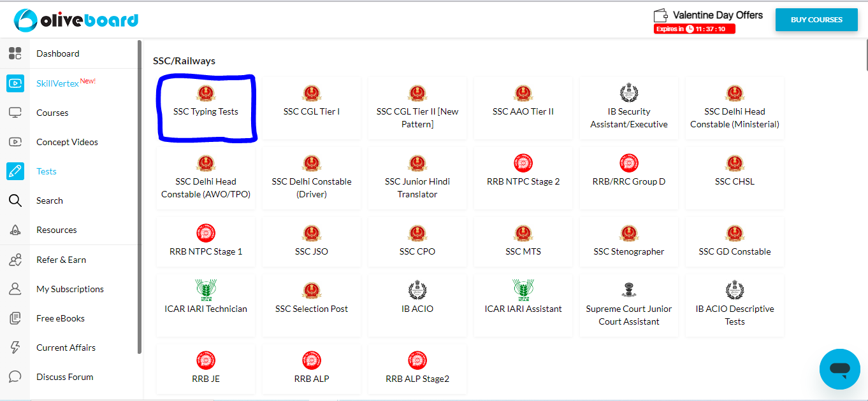Click the IB ACIO exam tile
Screen dimensions: 868x401
pos(417,305)
